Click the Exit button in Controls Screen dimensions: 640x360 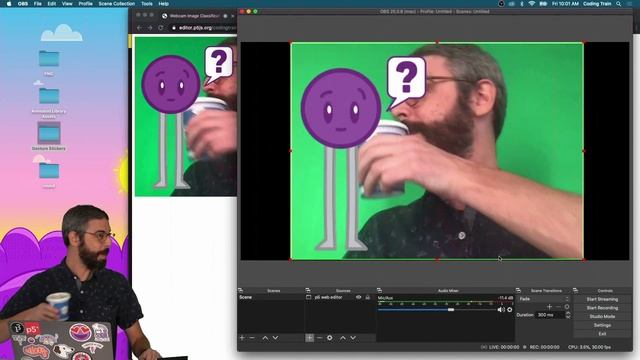click(x=602, y=334)
